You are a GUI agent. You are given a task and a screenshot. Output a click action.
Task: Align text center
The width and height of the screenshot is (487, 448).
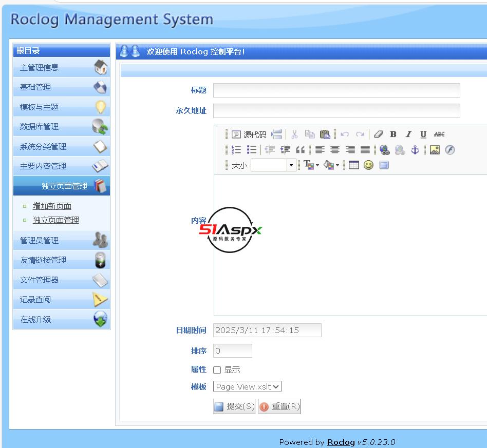[335, 150]
